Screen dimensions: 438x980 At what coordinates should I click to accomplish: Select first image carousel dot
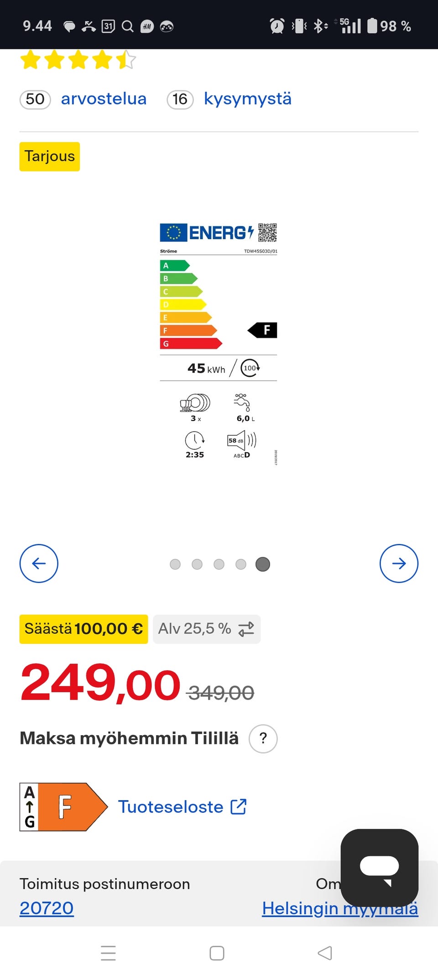point(175,564)
